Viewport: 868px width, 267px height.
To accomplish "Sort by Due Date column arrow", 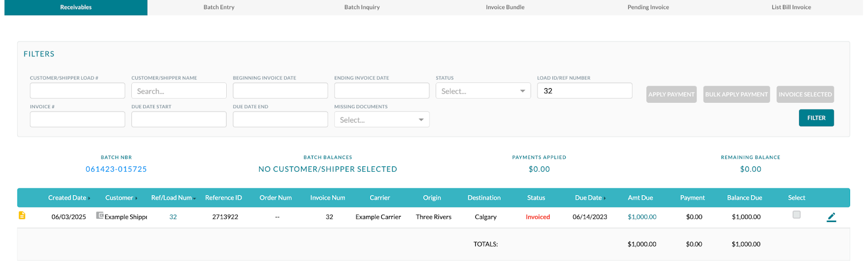I will pos(604,198).
